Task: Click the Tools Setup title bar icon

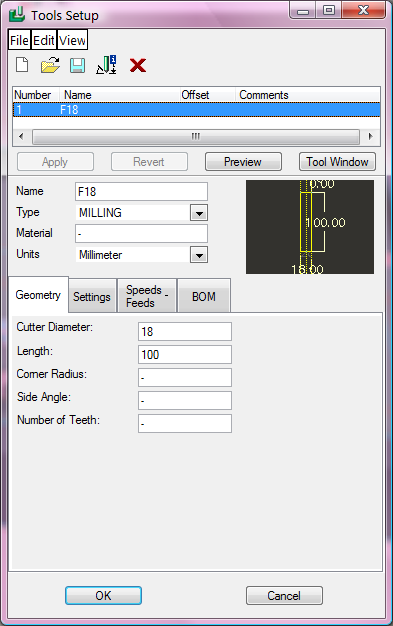Action: (17, 15)
